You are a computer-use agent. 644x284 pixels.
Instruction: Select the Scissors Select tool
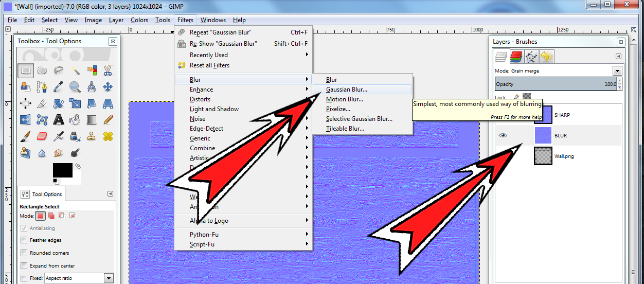(108, 70)
